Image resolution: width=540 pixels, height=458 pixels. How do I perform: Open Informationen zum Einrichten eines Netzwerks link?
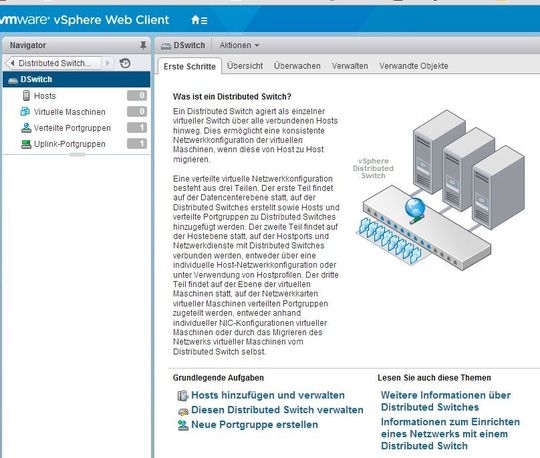pyautogui.click(x=450, y=434)
